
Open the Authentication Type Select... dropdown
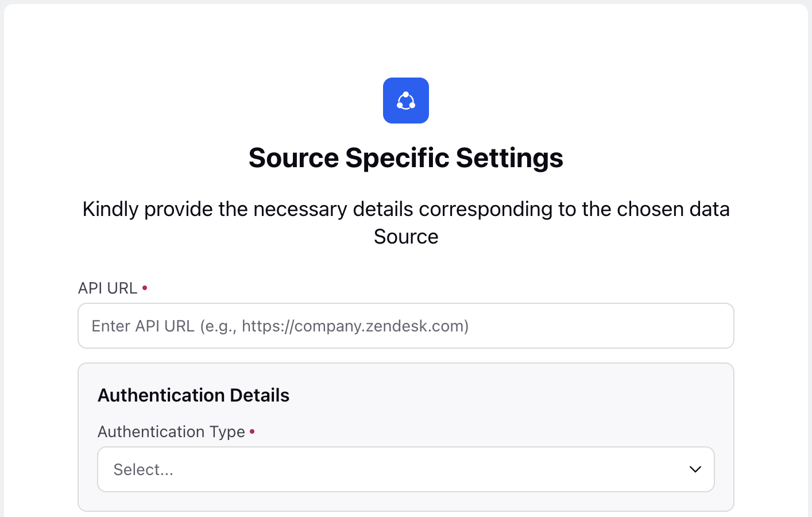coord(406,469)
